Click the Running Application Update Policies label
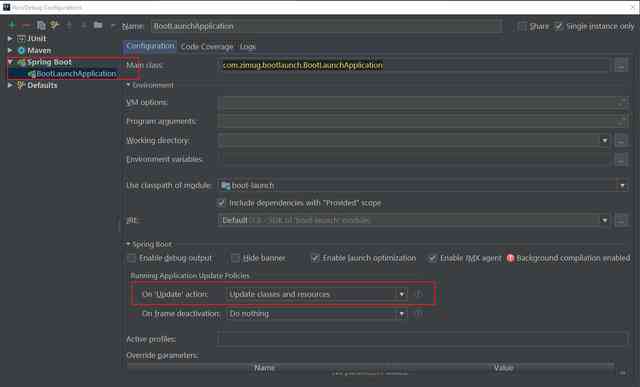 coord(190,276)
